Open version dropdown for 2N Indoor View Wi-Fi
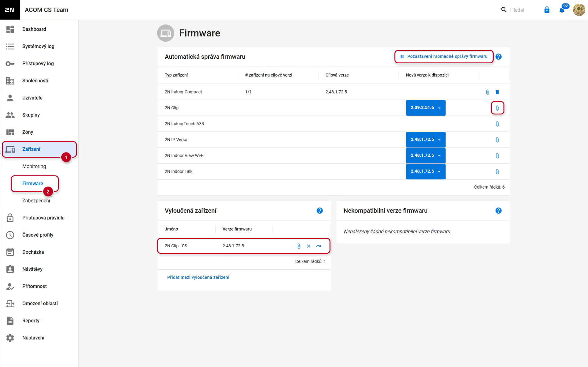Image resolution: width=588 pixels, height=367 pixels. [x=426, y=155]
